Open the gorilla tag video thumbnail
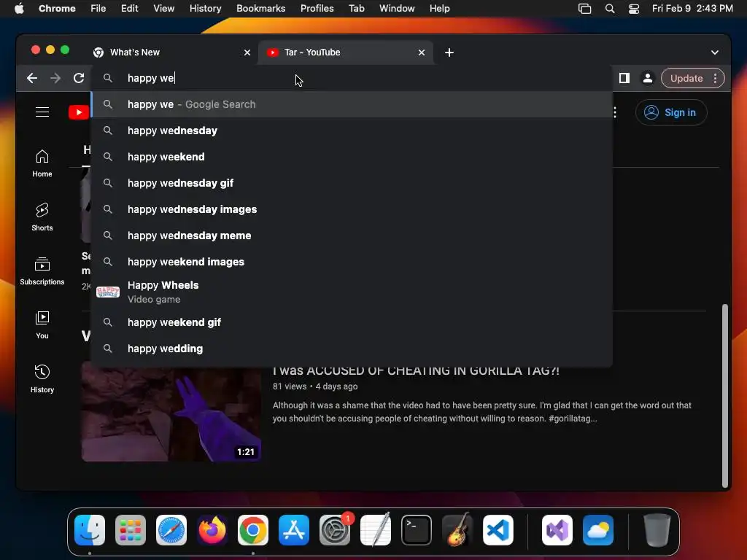 point(171,413)
